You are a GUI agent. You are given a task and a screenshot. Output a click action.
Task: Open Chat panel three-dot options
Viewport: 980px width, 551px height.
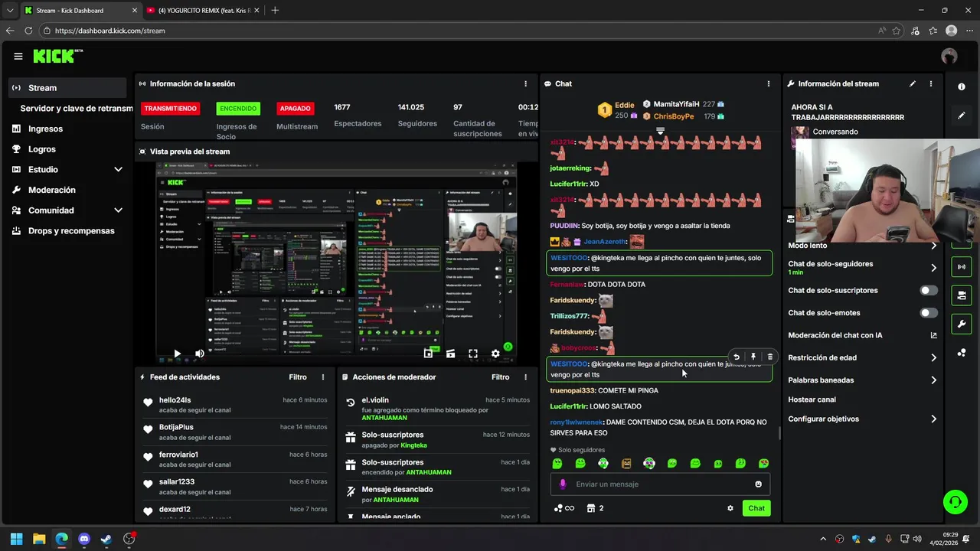coord(769,83)
